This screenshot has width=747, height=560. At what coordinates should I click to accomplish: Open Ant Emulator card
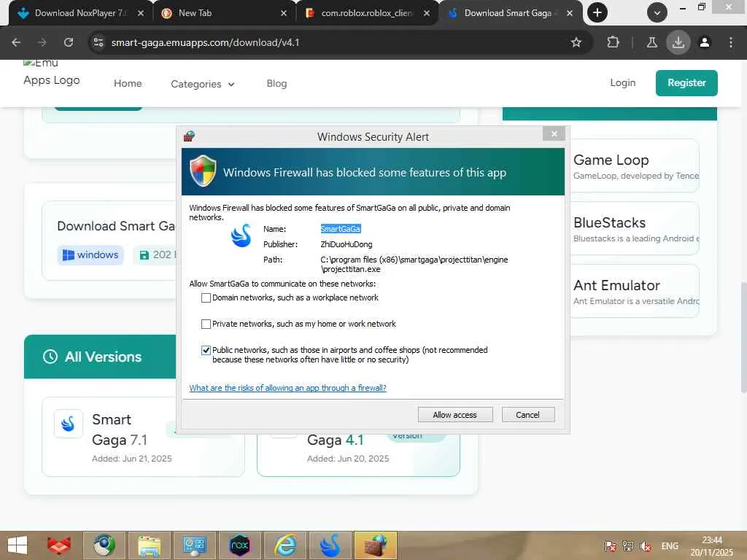(635, 292)
